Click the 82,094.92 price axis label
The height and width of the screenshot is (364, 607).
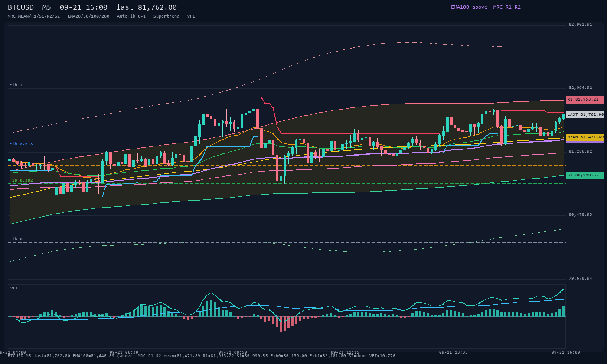580,88
